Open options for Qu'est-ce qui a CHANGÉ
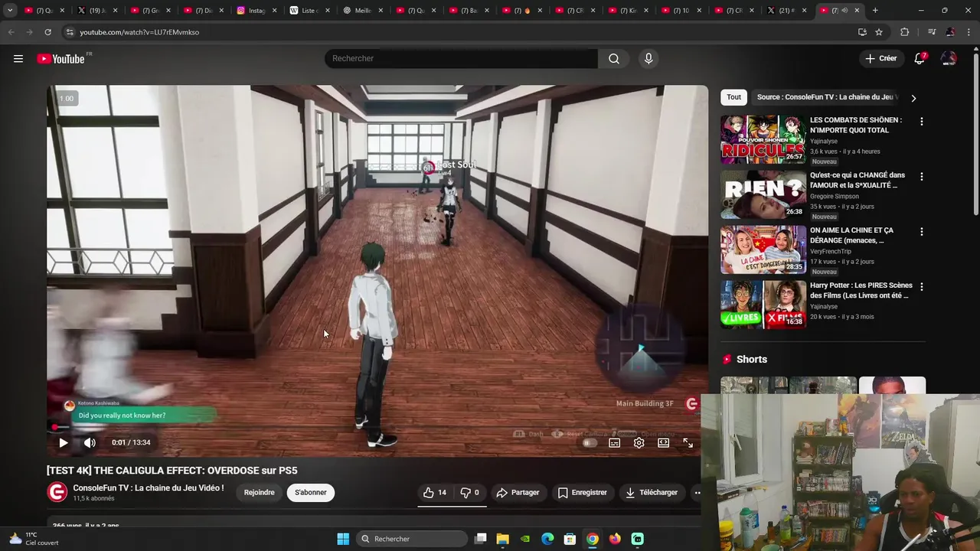This screenshot has height=551, width=980. [921, 177]
